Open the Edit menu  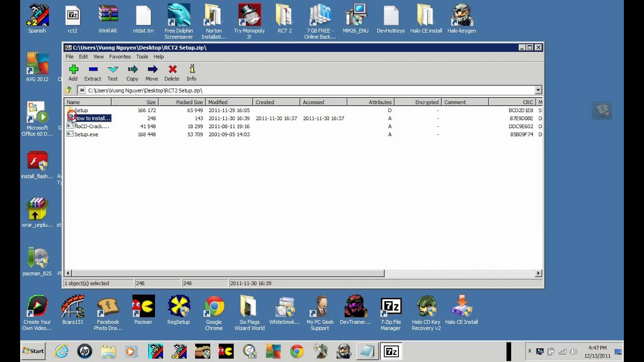[84, 57]
